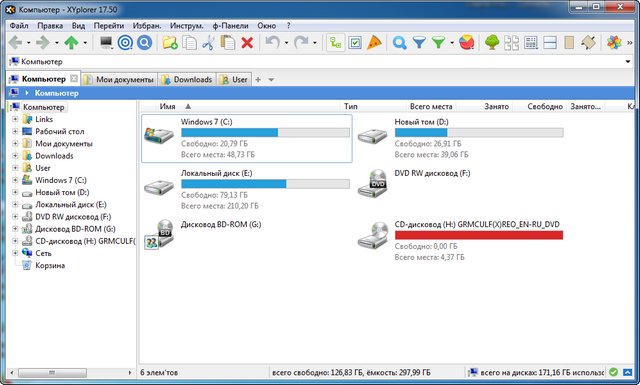Select Рабочий стол in the folder tree

tap(60, 131)
